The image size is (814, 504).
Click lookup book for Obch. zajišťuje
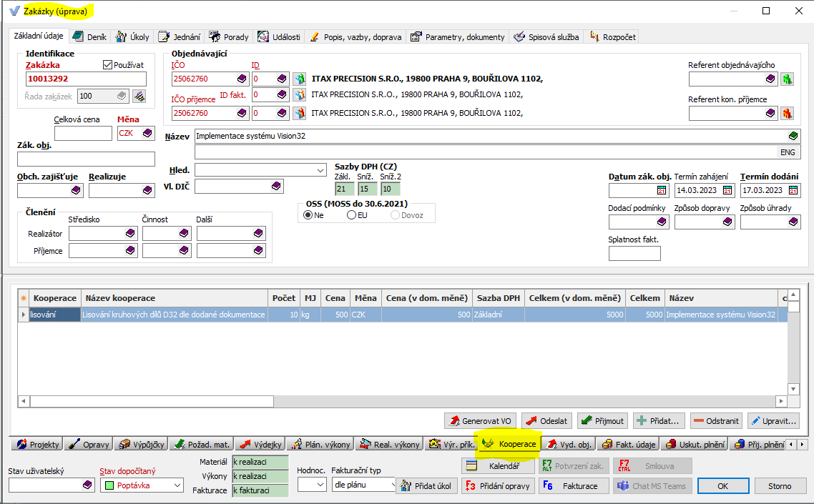pyautogui.click(x=77, y=190)
